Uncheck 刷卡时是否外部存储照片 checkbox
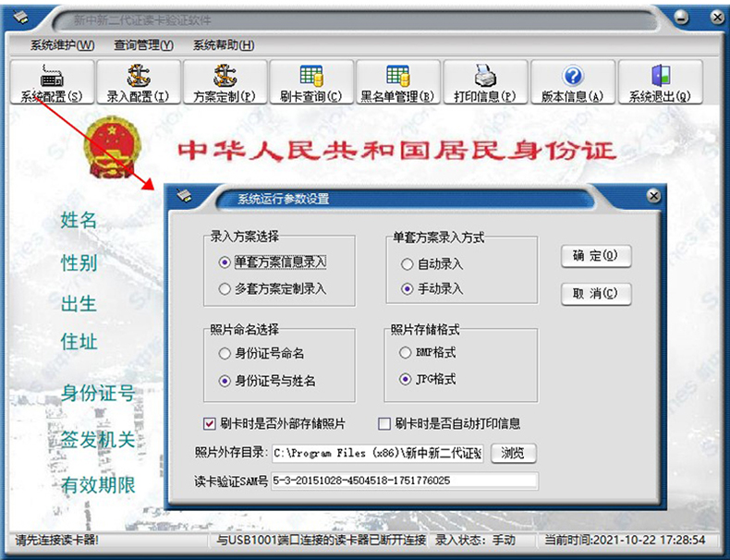The width and height of the screenshot is (730, 560). pyautogui.click(x=209, y=424)
